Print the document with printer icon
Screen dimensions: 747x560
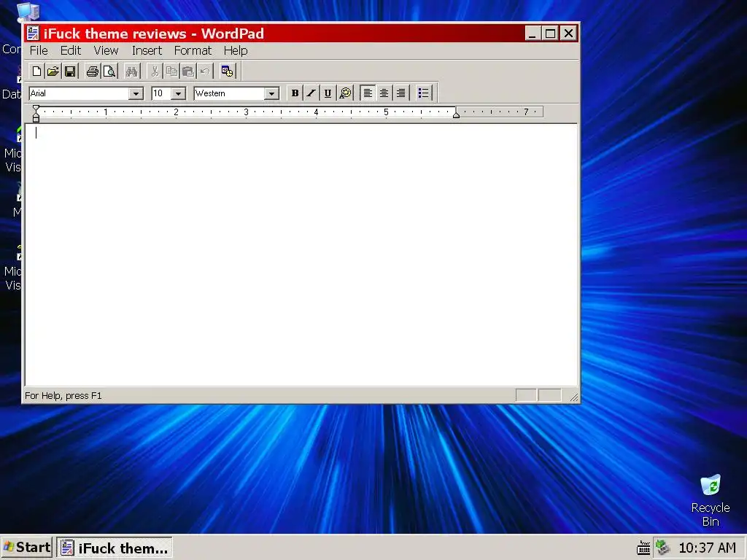point(93,71)
